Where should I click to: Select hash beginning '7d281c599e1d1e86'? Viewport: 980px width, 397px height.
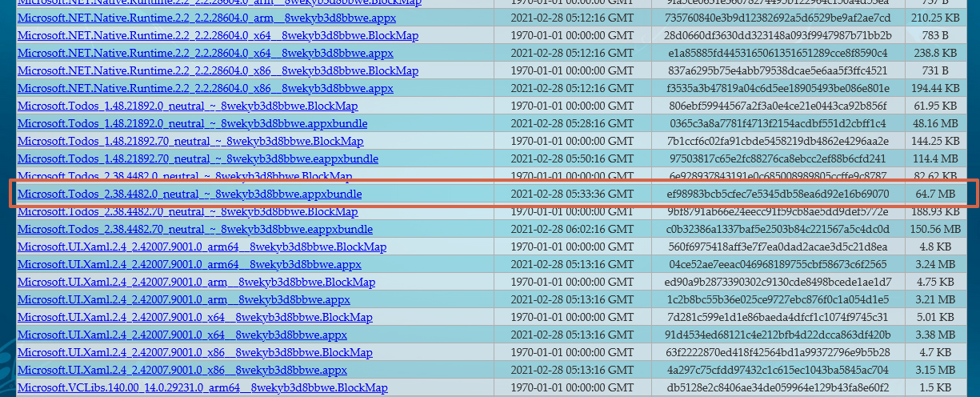click(x=777, y=317)
